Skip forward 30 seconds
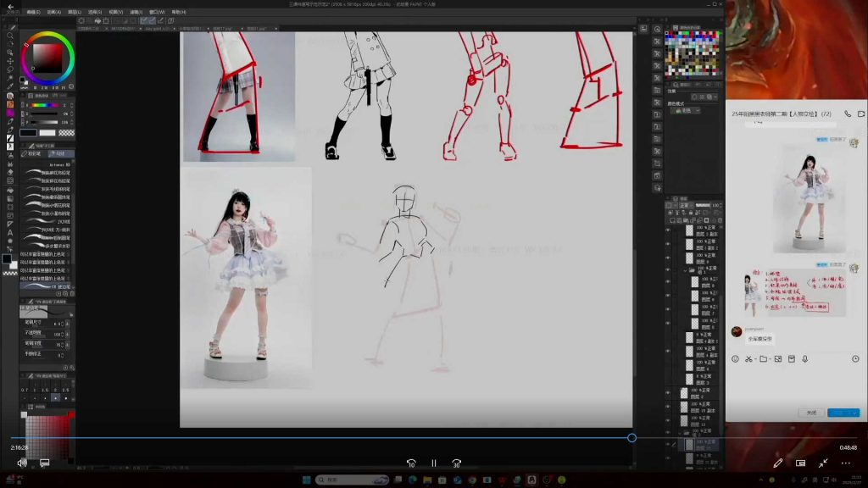 [456, 463]
